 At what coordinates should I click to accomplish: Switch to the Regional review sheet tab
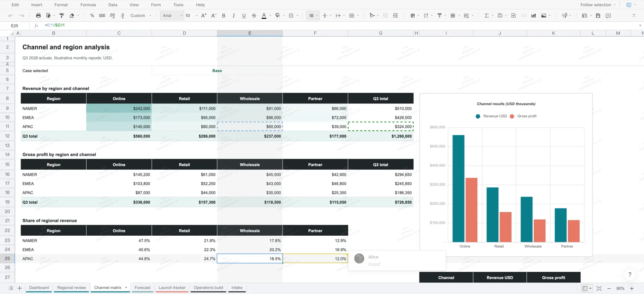point(72,288)
